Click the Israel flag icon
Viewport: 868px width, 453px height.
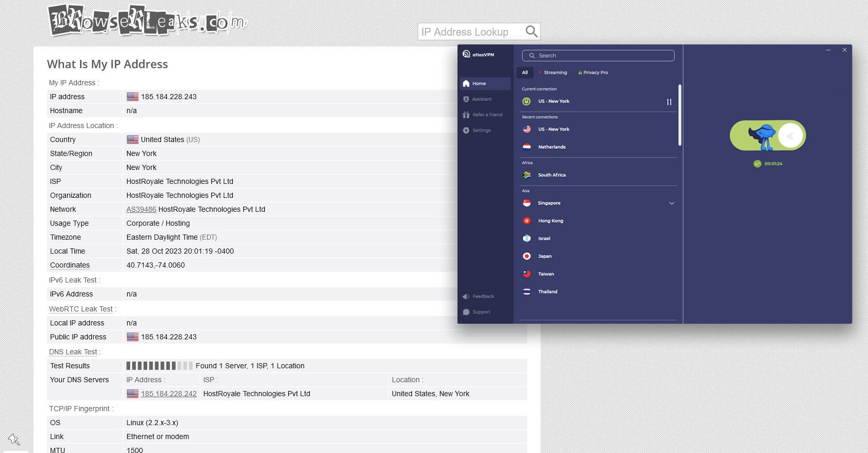(x=527, y=238)
